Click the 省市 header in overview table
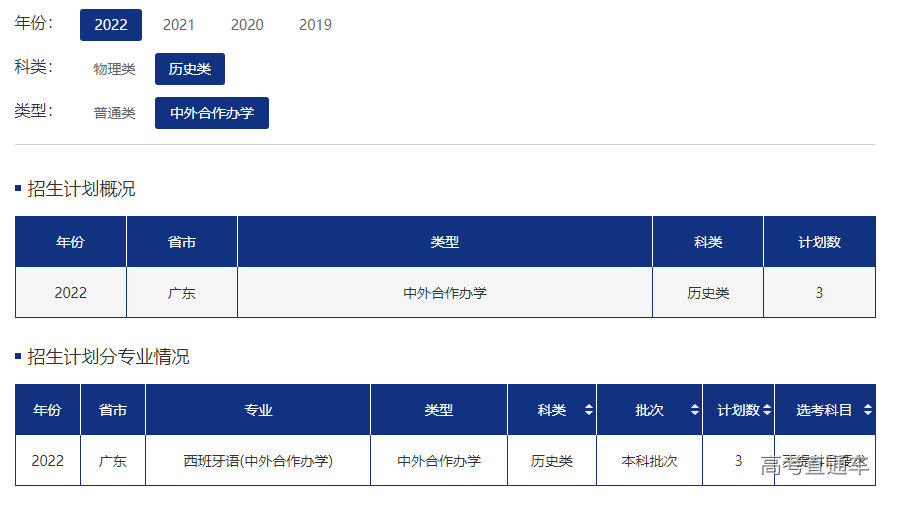Image resolution: width=898 pixels, height=505 pixels. pos(182,242)
